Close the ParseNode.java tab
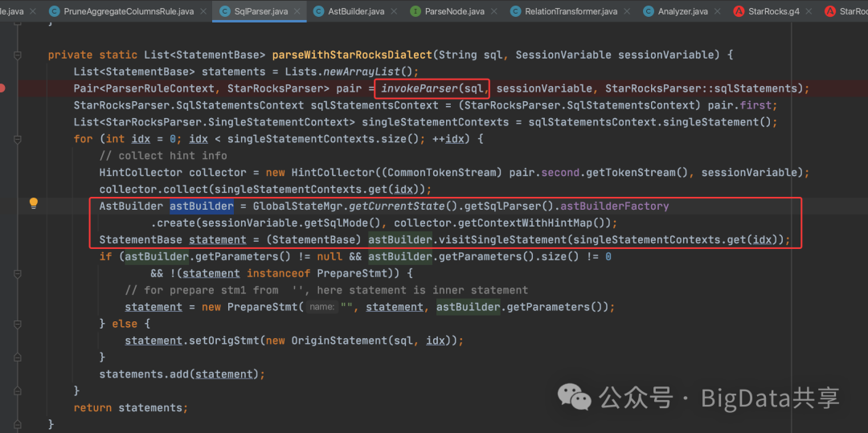Screen dimensions: 868x433 click(492, 10)
